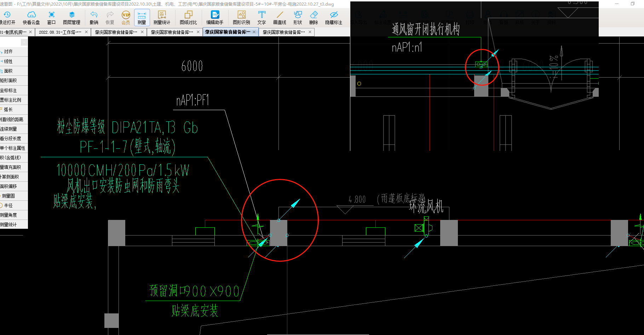644x335 pixels.
Task: Select 计算侧面积 option
Action: (x=14, y=177)
